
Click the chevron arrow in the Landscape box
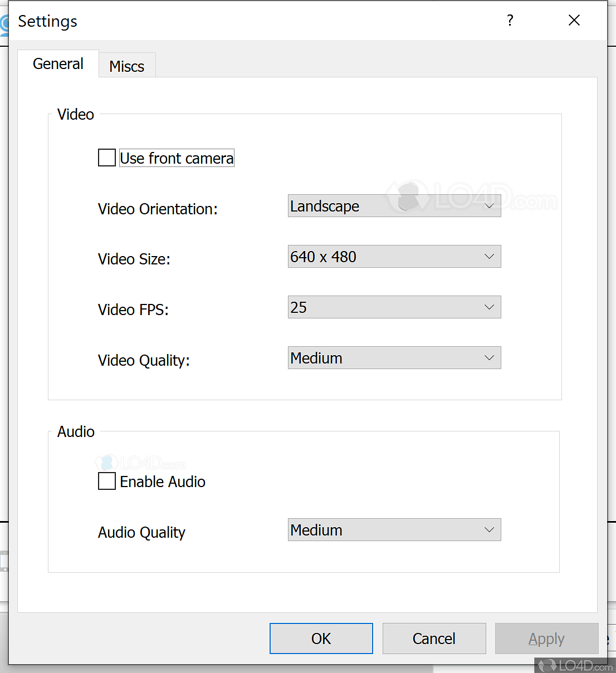pos(489,206)
